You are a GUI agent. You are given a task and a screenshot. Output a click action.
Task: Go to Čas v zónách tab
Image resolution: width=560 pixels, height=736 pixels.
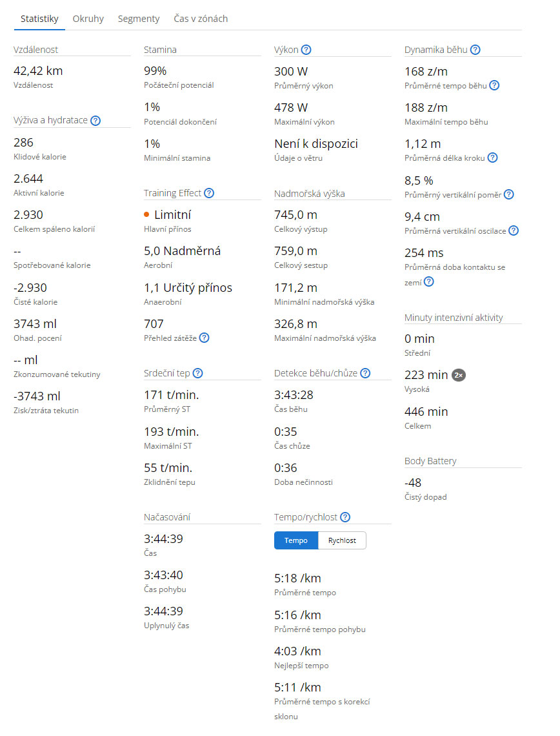tap(201, 19)
